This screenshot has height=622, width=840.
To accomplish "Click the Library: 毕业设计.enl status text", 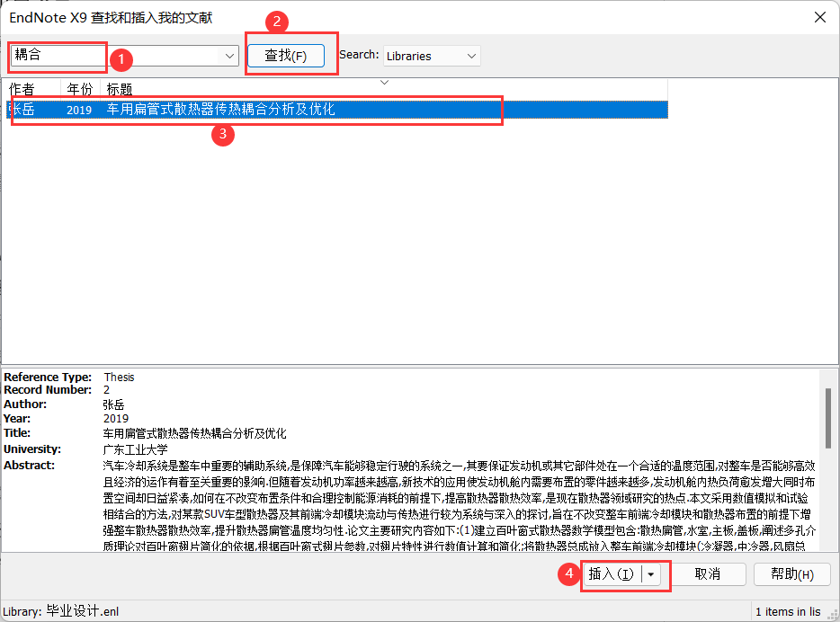I will [x=61, y=611].
